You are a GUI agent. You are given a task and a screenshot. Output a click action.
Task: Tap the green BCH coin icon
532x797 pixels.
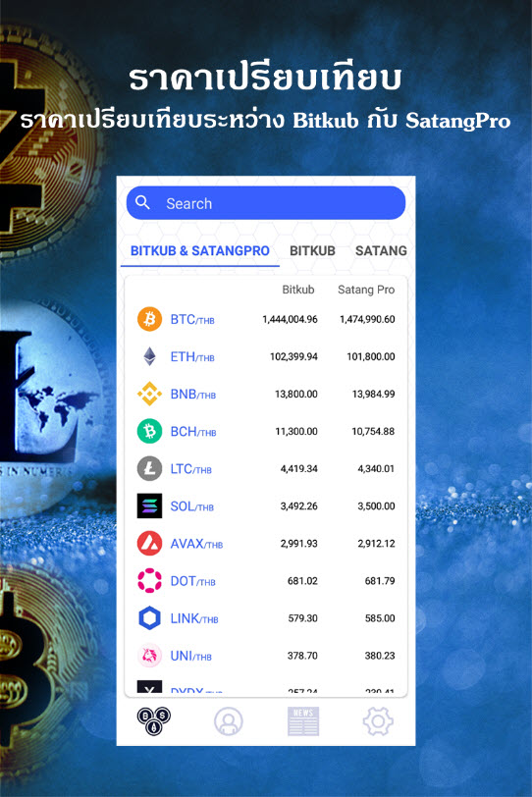pyautogui.click(x=149, y=431)
